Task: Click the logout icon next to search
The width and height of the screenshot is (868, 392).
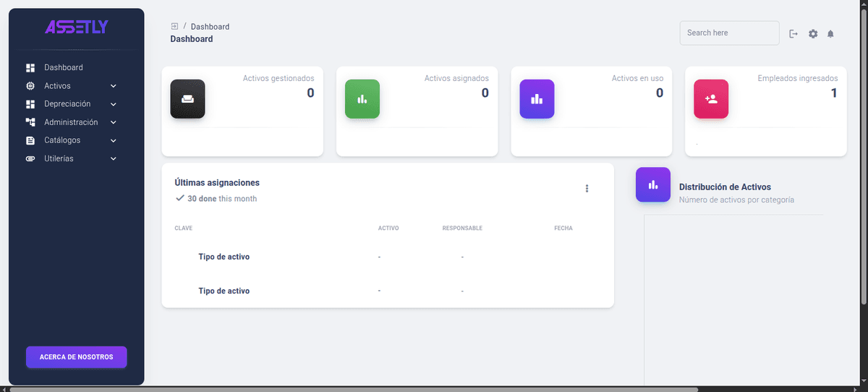Action: click(x=793, y=34)
